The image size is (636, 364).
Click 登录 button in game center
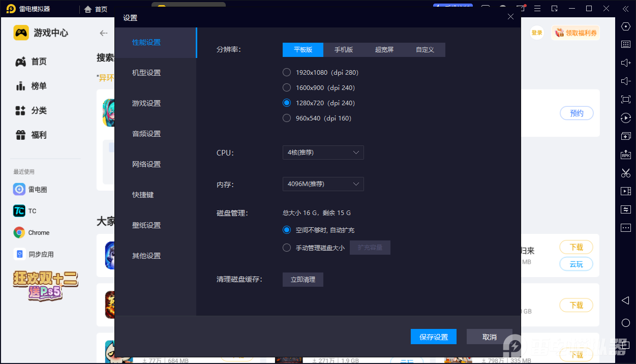click(537, 33)
